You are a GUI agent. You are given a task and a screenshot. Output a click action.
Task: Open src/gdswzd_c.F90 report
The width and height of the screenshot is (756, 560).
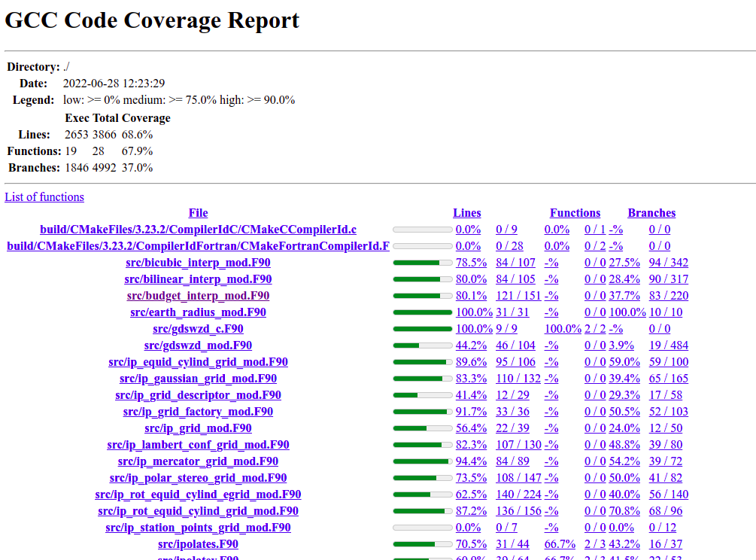tap(198, 329)
